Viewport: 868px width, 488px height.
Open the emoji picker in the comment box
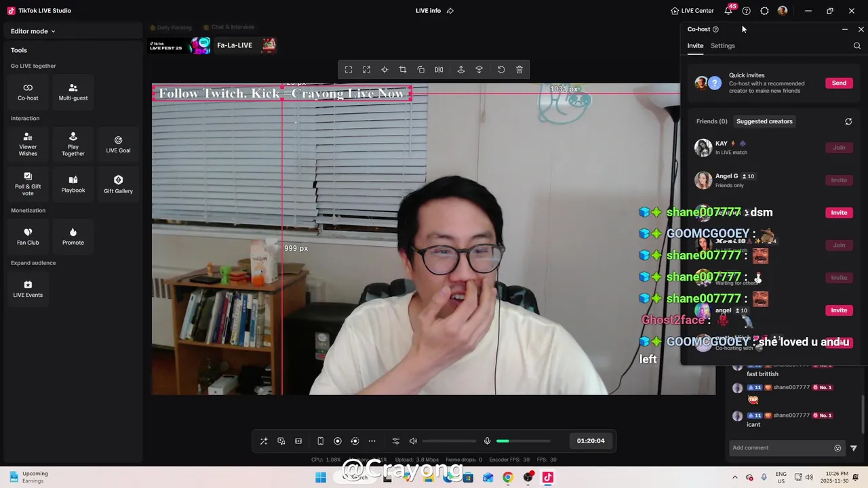click(837, 448)
